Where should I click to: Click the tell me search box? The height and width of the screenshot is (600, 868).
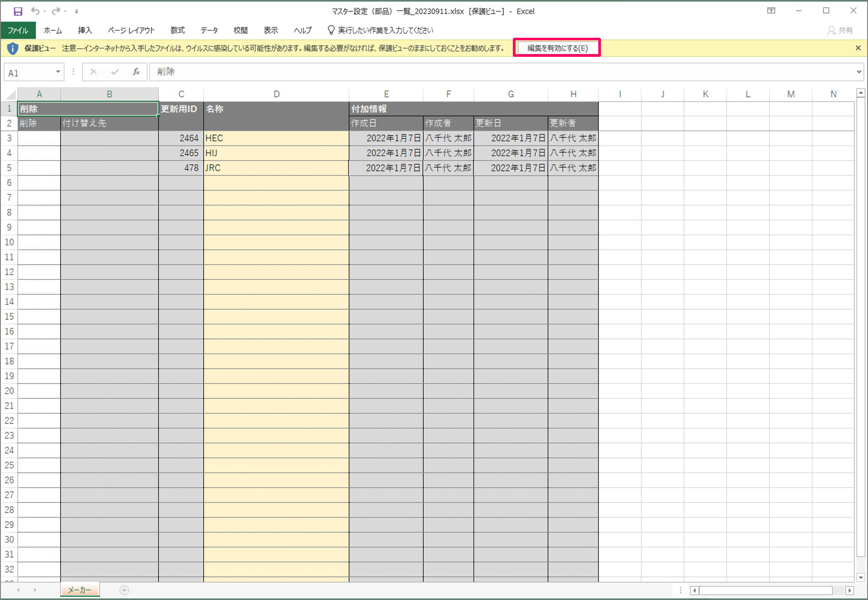(385, 30)
